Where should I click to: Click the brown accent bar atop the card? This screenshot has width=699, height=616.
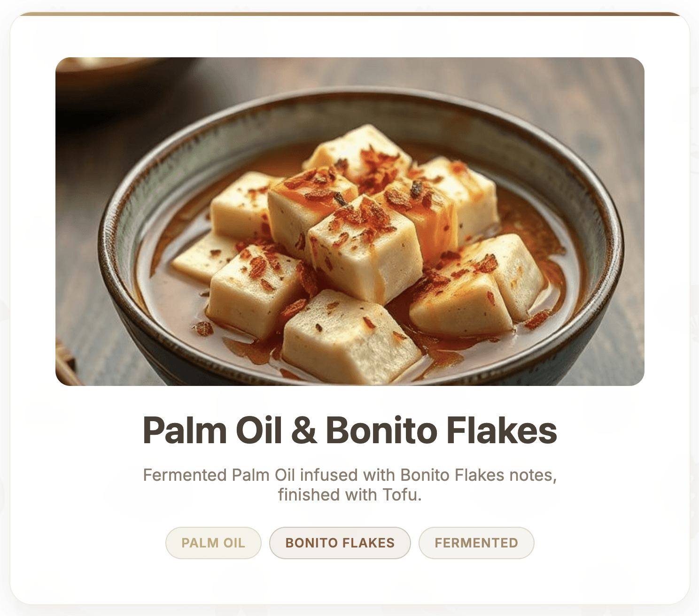pyautogui.click(x=350, y=14)
